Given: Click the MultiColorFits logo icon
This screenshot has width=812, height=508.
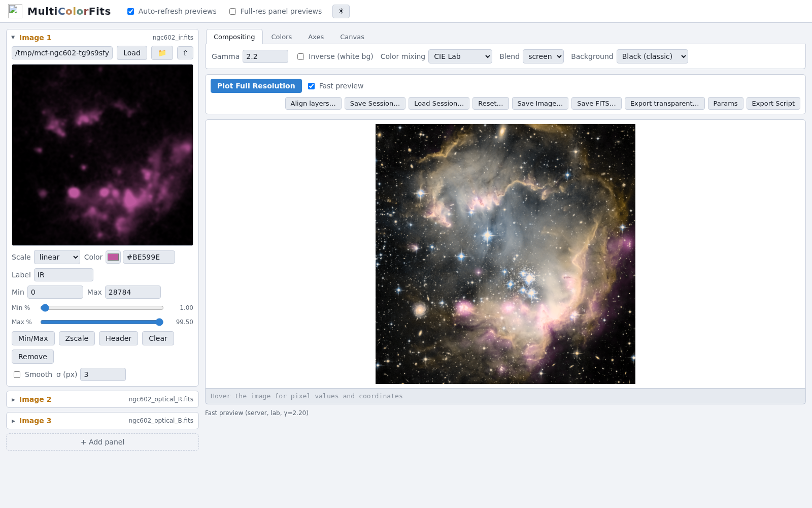Looking at the screenshot, I should coord(15,11).
